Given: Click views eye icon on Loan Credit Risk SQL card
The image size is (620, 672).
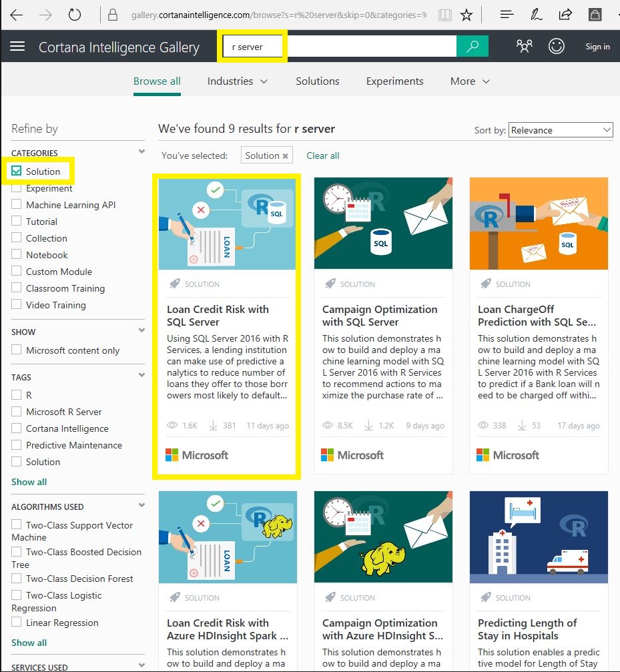Looking at the screenshot, I should [x=172, y=425].
